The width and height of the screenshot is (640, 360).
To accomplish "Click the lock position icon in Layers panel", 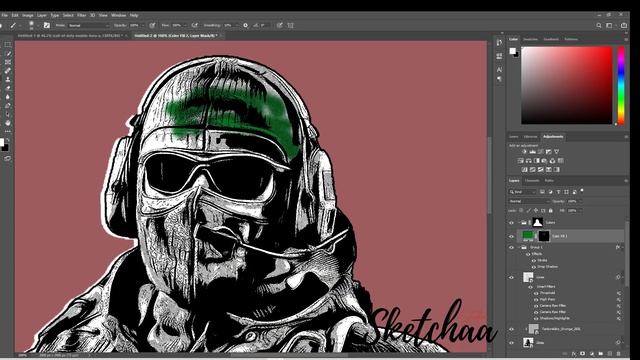I will (x=536, y=211).
